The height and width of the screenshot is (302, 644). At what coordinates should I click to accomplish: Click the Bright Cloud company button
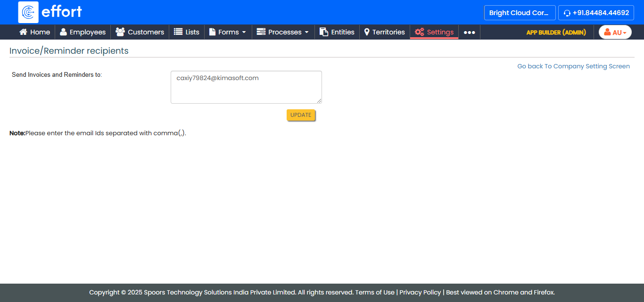point(520,13)
